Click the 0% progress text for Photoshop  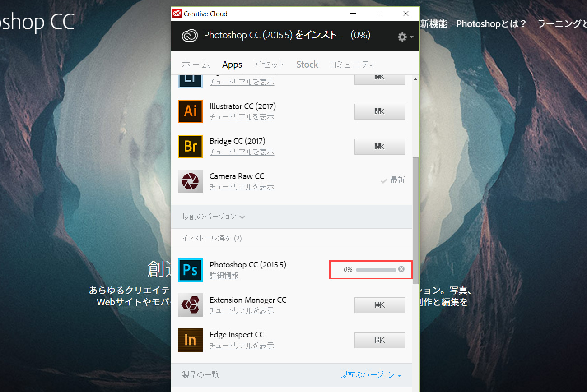point(348,269)
